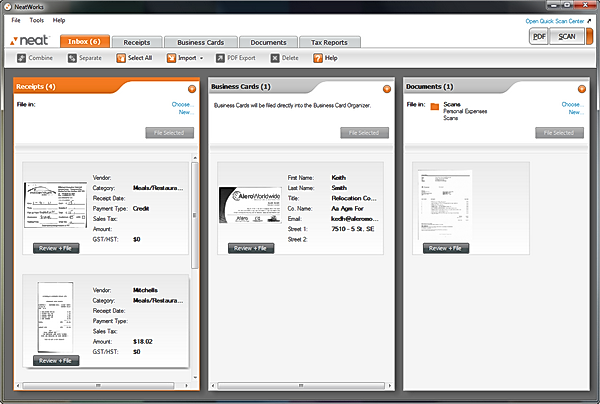Viewport: 600px width, 404px height.
Task: Click File Selected button in Business Cards panel
Action: point(364,133)
